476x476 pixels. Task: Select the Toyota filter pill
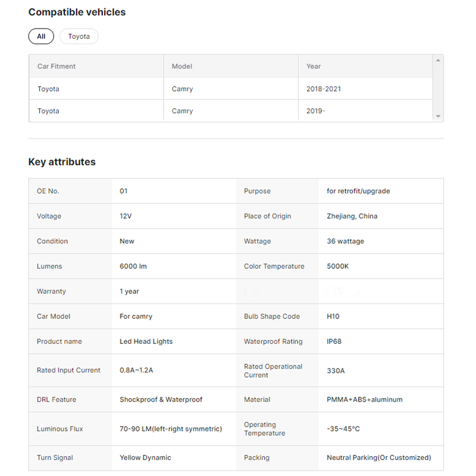pyautogui.click(x=79, y=36)
